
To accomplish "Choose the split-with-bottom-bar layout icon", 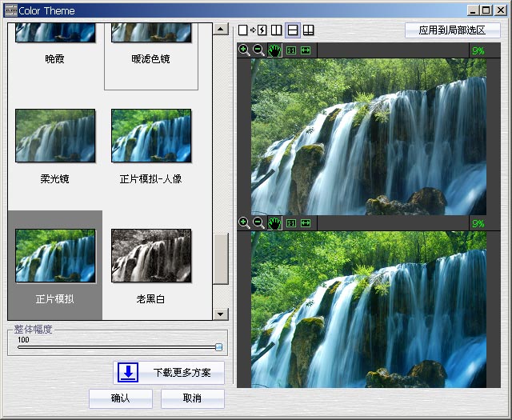I will [x=308, y=30].
